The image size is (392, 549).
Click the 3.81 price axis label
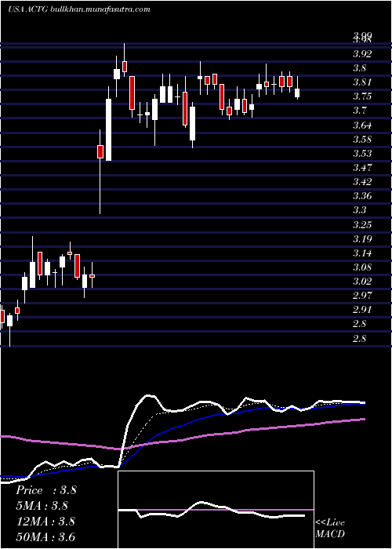[x=362, y=82]
